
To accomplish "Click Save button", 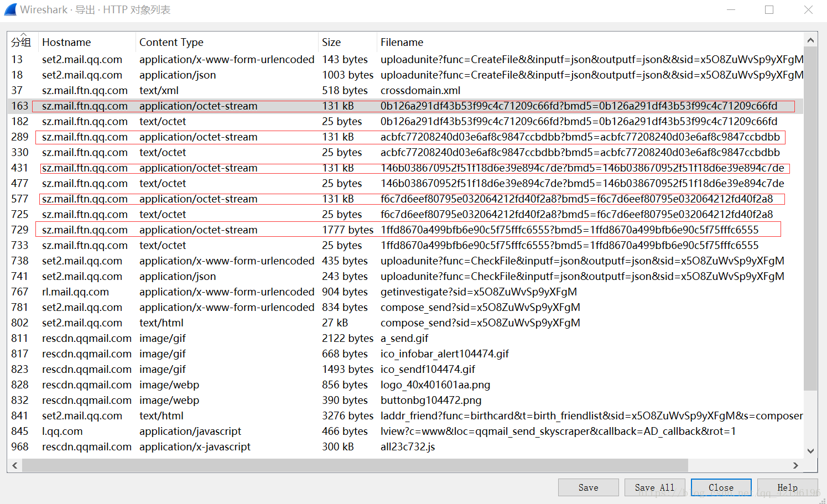I will 588,487.
